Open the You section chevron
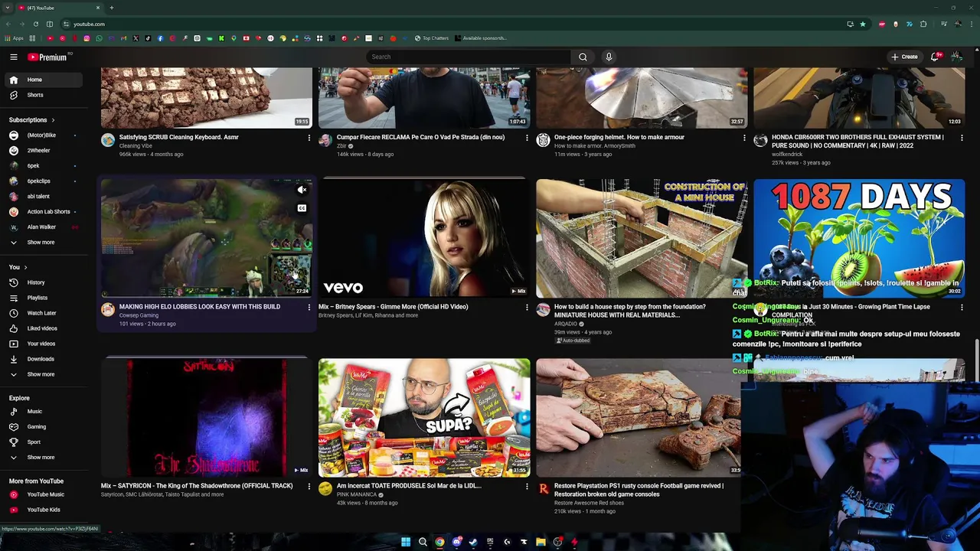The image size is (980, 551). click(x=25, y=267)
